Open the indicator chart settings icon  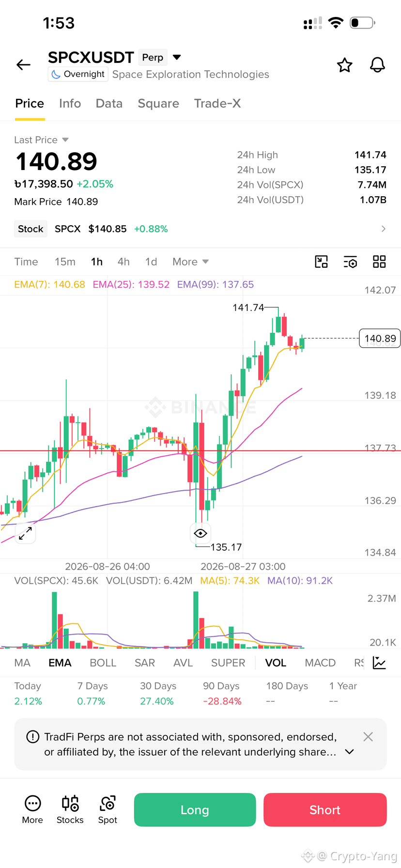point(379,663)
